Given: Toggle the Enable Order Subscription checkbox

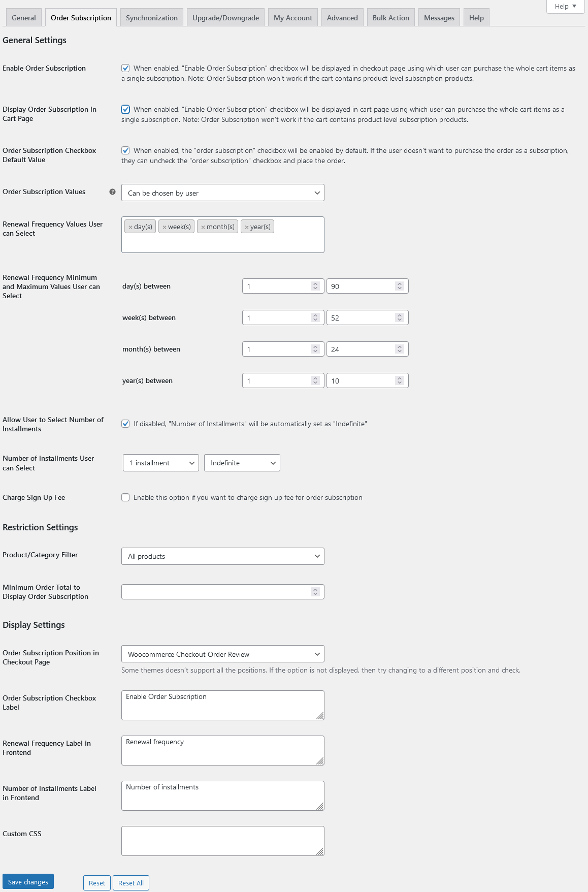Looking at the screenshot, I should pyautogui.click(x=125, y=68).
